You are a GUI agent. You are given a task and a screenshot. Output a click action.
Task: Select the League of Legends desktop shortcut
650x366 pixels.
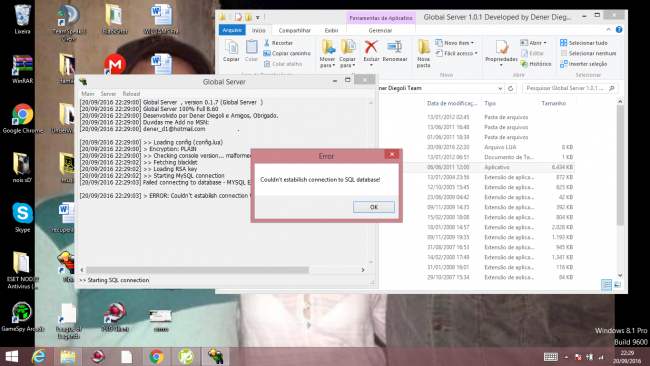coord(69,321)
